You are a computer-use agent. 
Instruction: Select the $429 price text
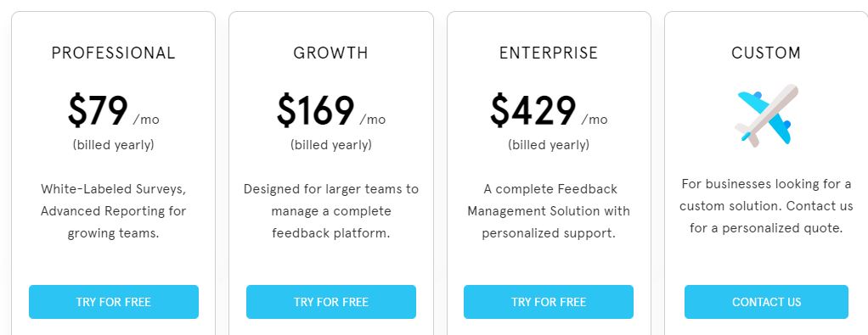tap(533, 111)
